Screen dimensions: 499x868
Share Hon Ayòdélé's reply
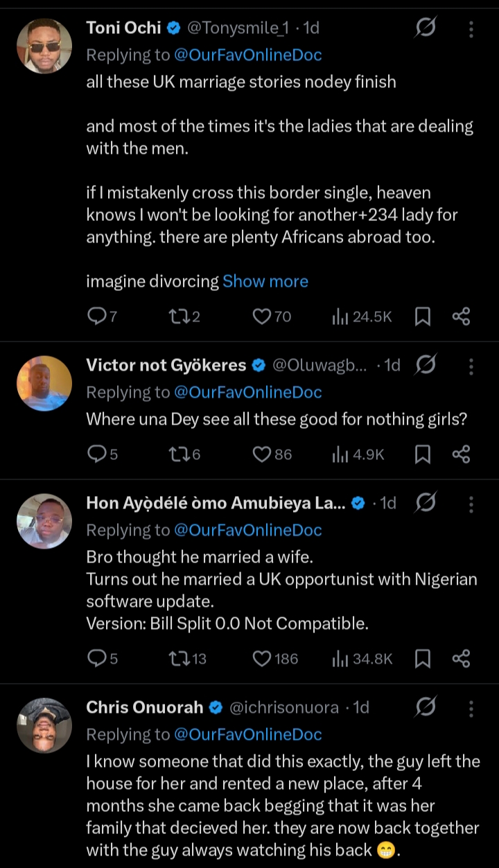pos(461,658)
